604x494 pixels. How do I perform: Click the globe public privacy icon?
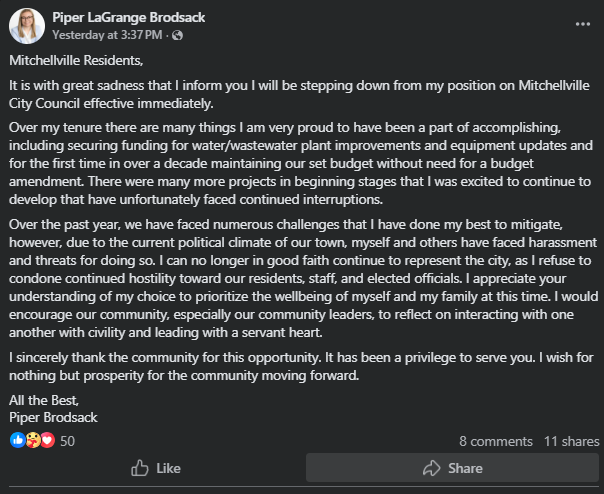(x=178, y=35)
